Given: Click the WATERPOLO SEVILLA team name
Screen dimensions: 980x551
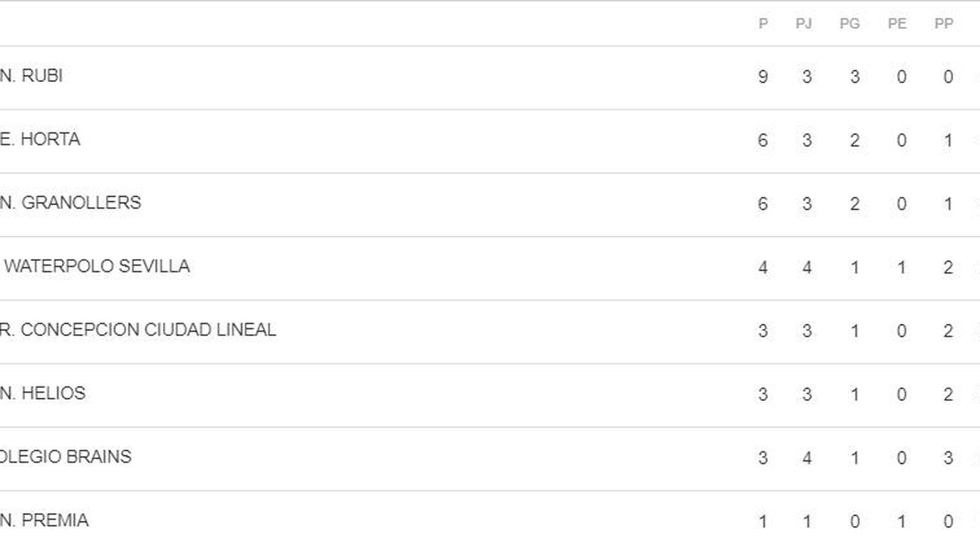Looking at the screenshot, I should click(x=97, y=266).
